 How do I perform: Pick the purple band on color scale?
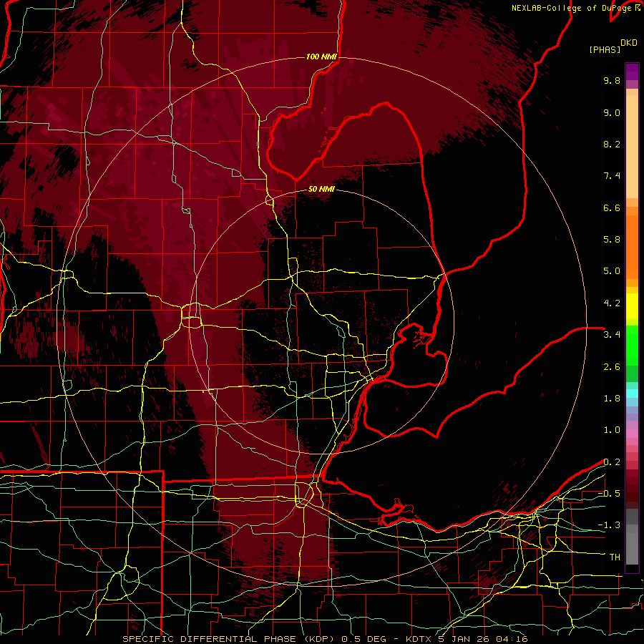coord(632,72)
